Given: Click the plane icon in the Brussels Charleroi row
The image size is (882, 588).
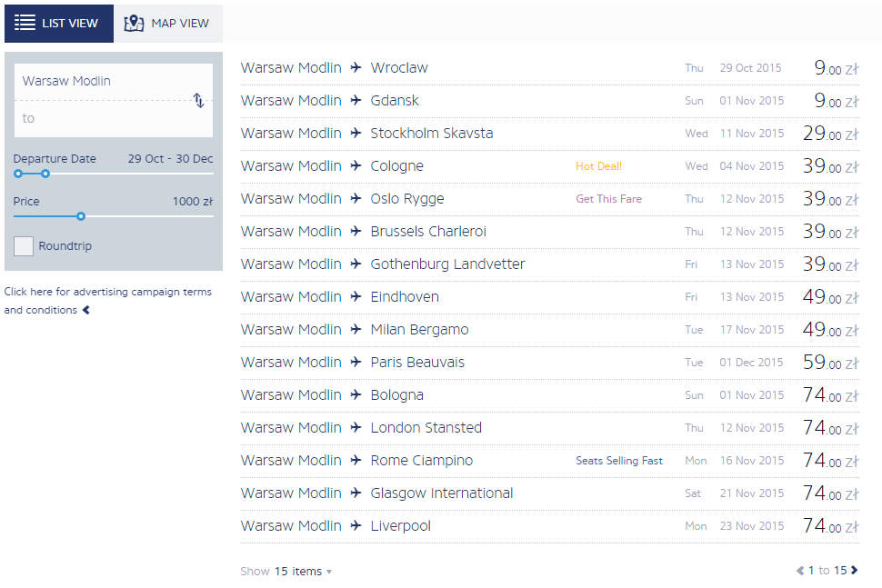Looking at the screenshot, I should coord(356,231).
